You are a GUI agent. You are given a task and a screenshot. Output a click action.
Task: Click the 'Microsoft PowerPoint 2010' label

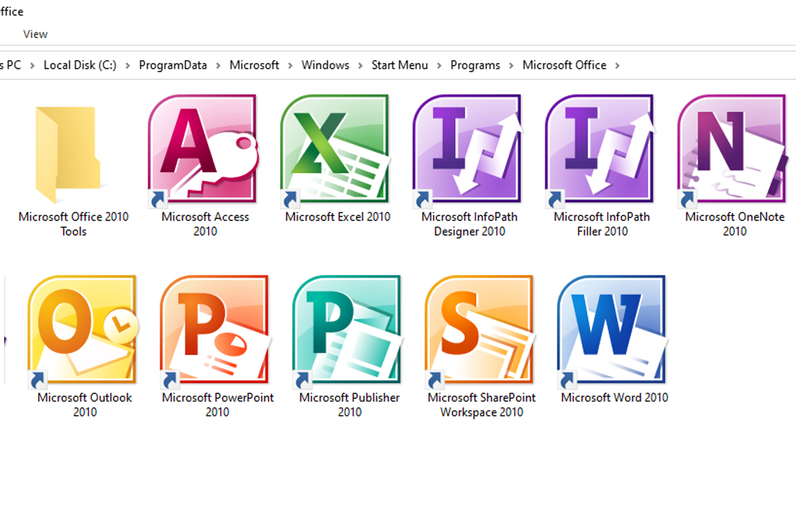(217, 405)
